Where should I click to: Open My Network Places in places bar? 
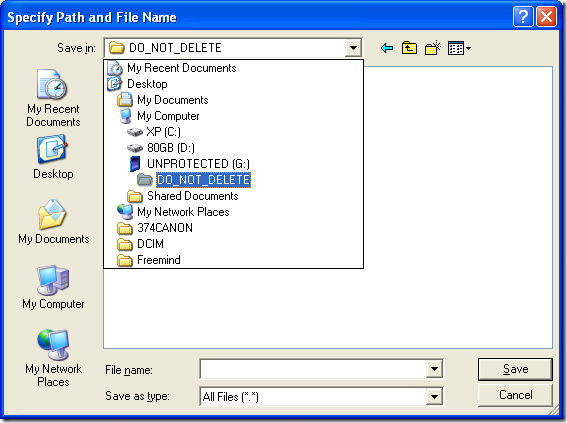[53, 358]
